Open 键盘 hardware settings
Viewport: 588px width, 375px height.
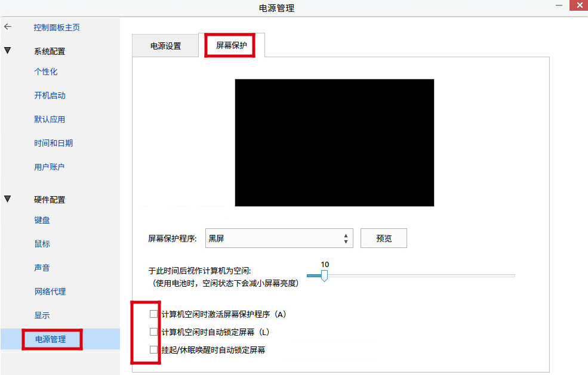pos(42,220)
